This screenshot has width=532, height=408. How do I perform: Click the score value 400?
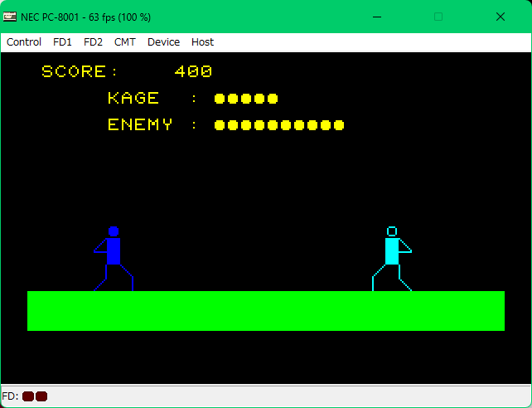coord(193,72)
